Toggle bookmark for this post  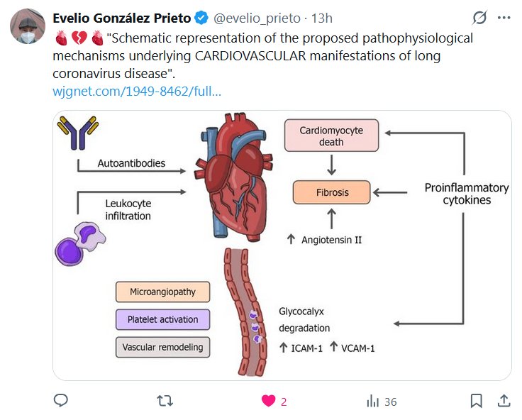(x=477, y=401)
